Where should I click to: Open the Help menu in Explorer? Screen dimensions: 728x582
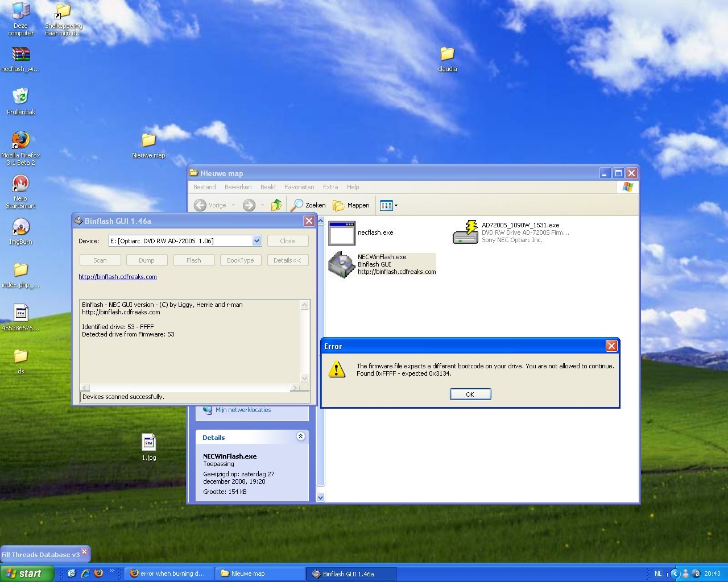click(353, 187)
